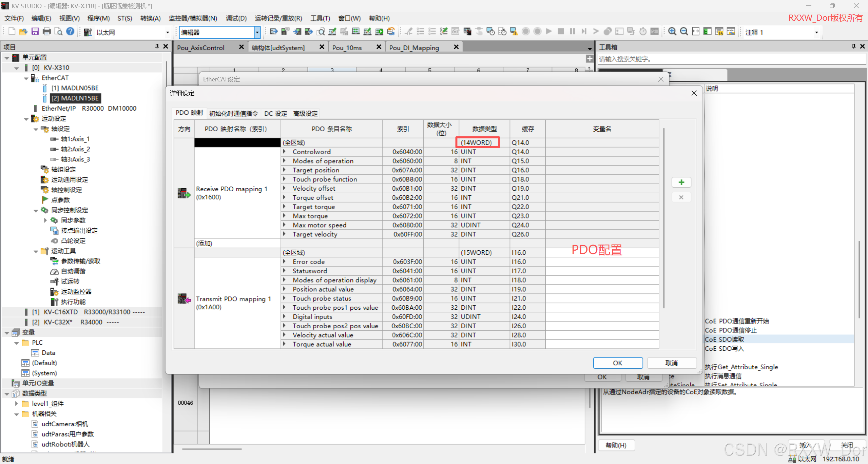Expand the Controlword PDO entry
The width and height of the screenshot is (868, 464).
285,152
